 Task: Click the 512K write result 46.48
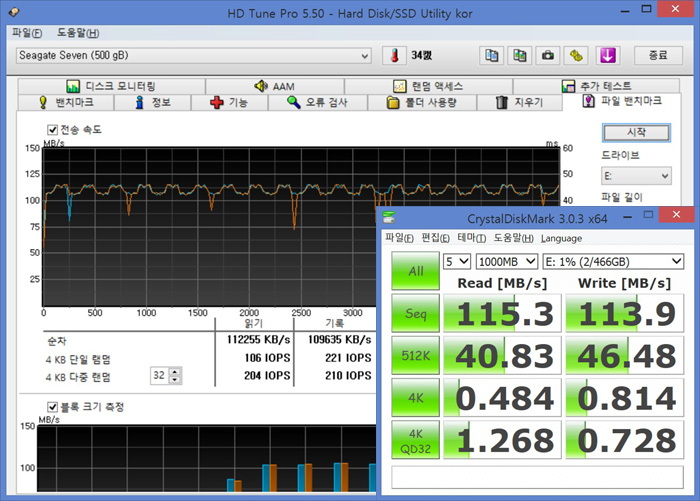coord(625,355)
